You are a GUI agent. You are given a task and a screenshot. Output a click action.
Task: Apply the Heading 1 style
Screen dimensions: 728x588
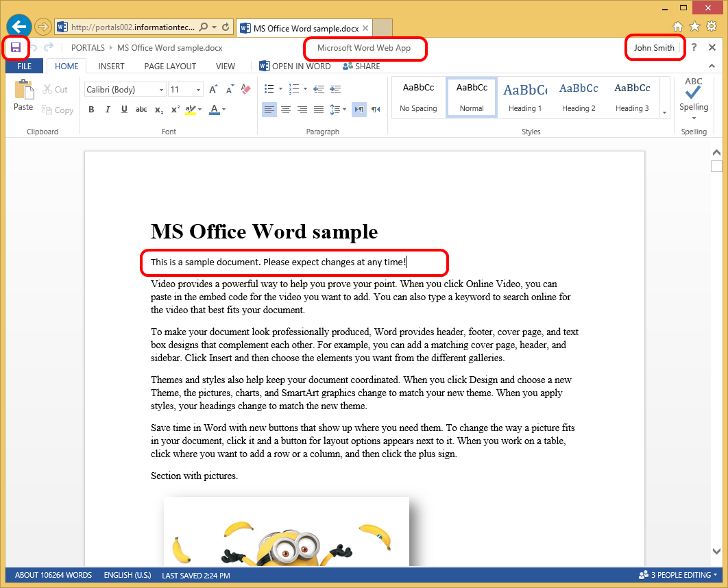(524, 97)
